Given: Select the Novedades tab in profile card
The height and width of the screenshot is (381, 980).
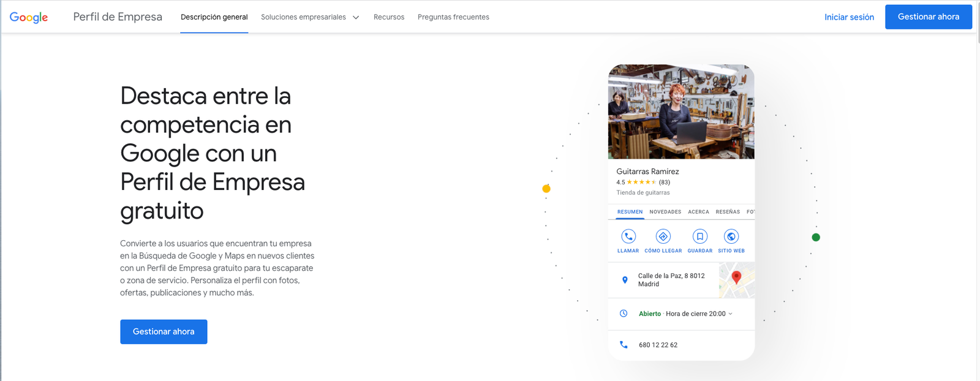Looking at the screenshot, I should point(665,212).
